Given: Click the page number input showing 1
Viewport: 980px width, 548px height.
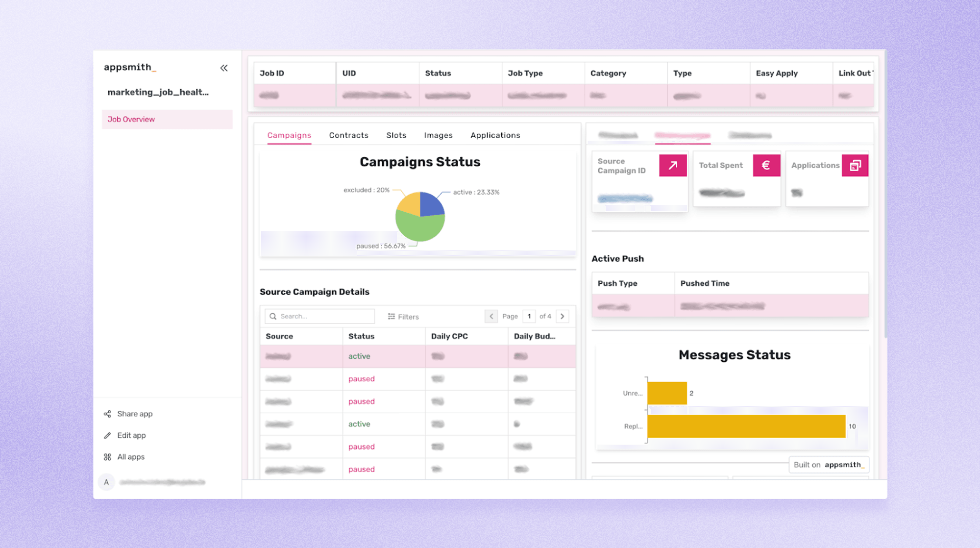Looking at the screenshot, I should click(x=529, y=316).
